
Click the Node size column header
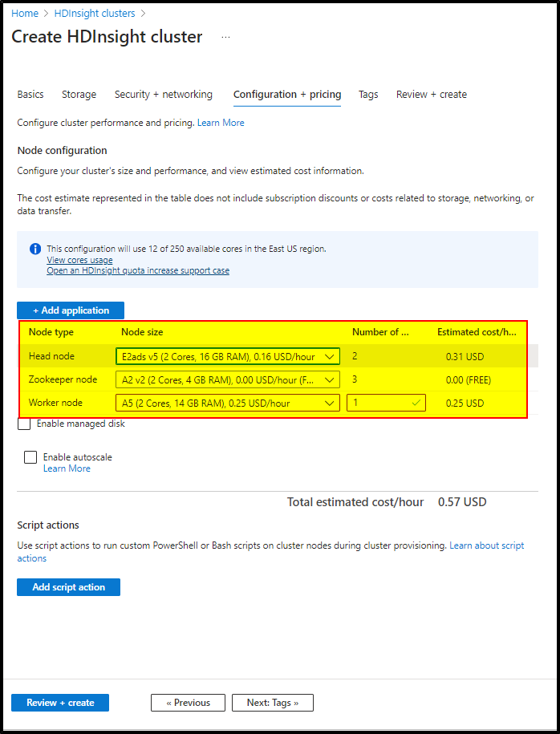(142, 332)
